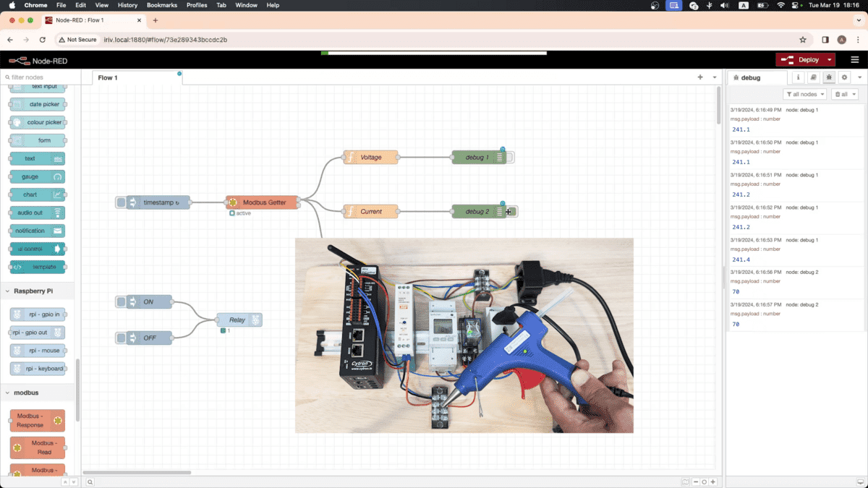Screen dimensions: 868x488
Task: Open the node configuration sidebar via gear icon
Action: point(844,77)
